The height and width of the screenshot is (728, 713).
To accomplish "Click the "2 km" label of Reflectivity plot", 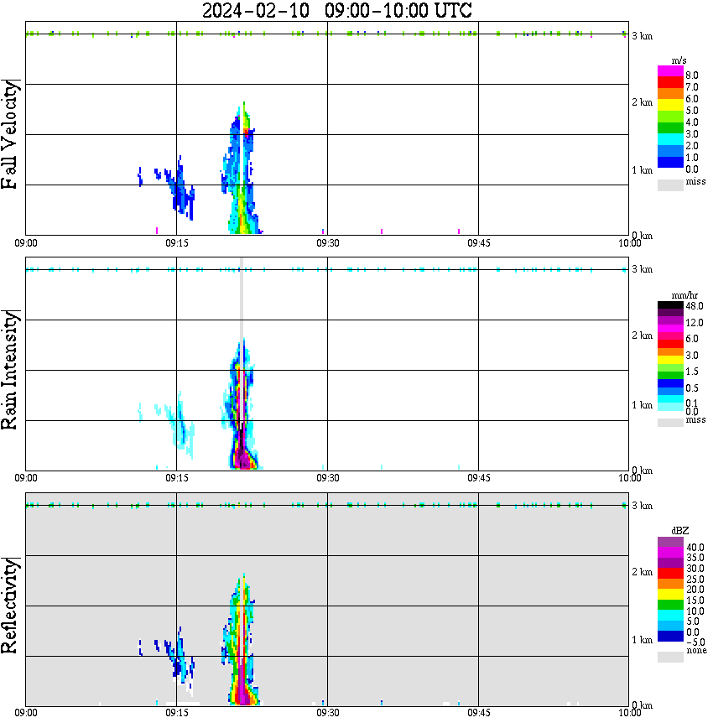I will point(642,572).
